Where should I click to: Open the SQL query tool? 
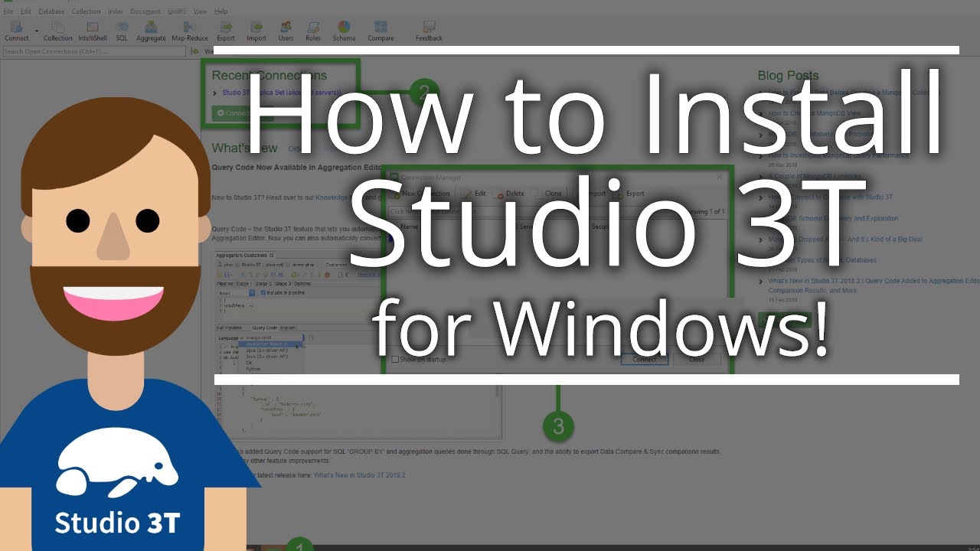[122, 31]
